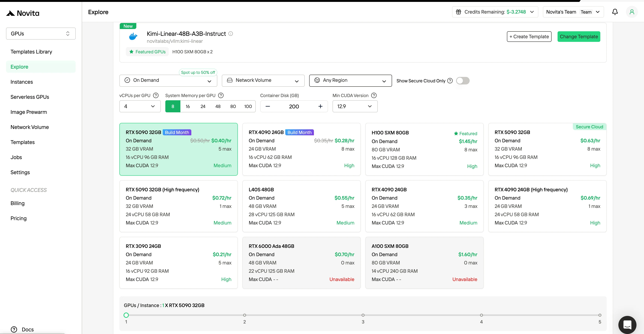Select 16 GB system memory per GPU
The height and width of the screenshot is (334, 644).
(188, 106)
